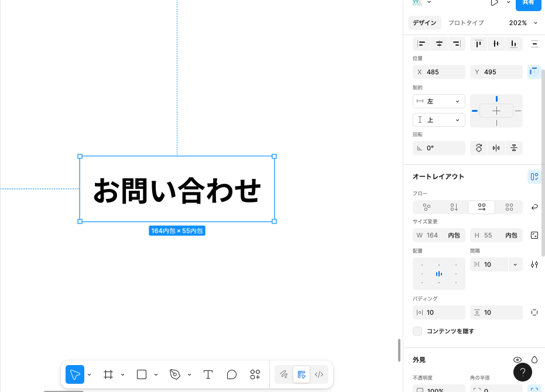Open the Actions/components tool
This screenshot has height=392, width=545.
click(x=255, y=374)
